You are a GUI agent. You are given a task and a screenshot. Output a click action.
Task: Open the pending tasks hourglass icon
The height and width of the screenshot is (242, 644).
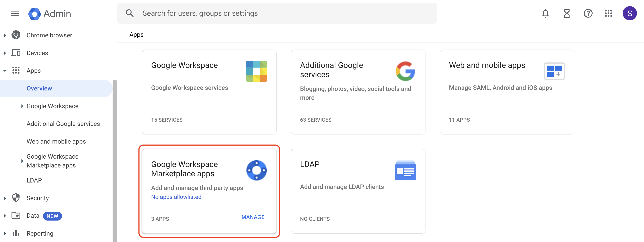(566, 13)
